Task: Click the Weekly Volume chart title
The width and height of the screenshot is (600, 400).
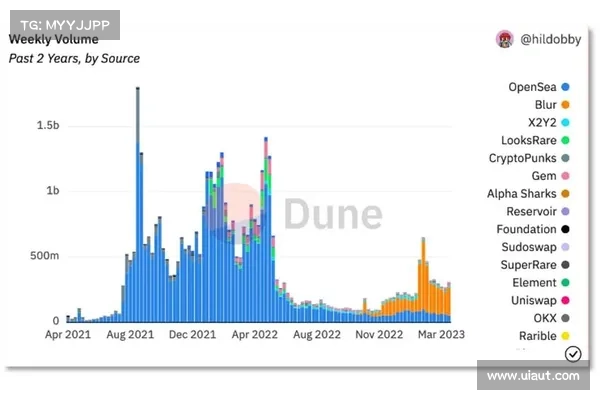Action: [54, 39]
